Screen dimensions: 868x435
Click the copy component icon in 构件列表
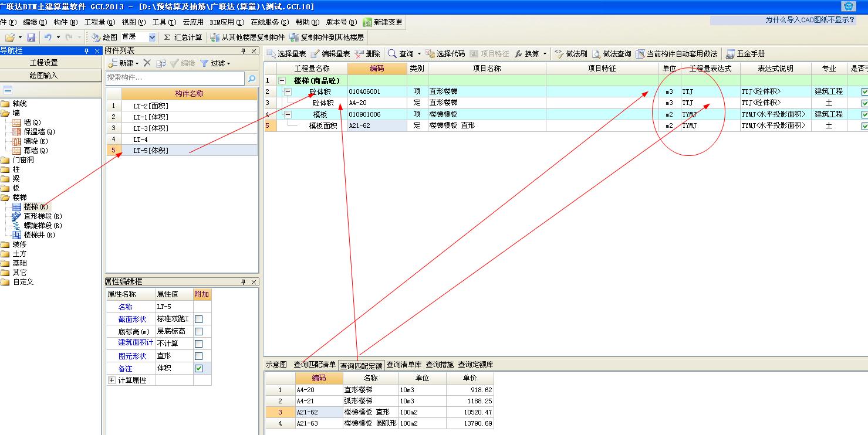(161, 63)
